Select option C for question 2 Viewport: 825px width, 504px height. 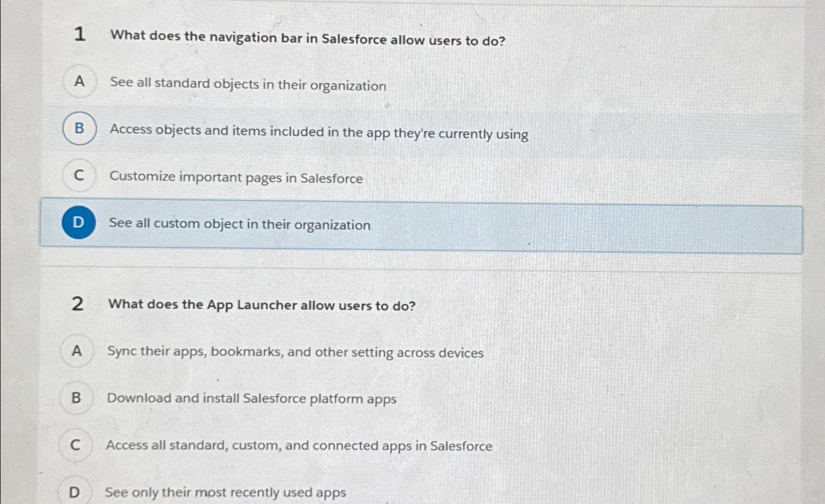point(76,444)
